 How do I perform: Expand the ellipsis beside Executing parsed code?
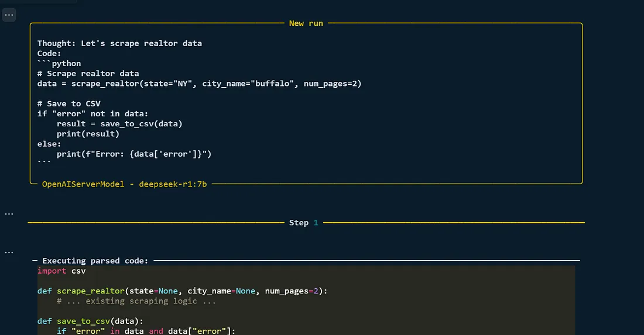(x=9, y=252)
